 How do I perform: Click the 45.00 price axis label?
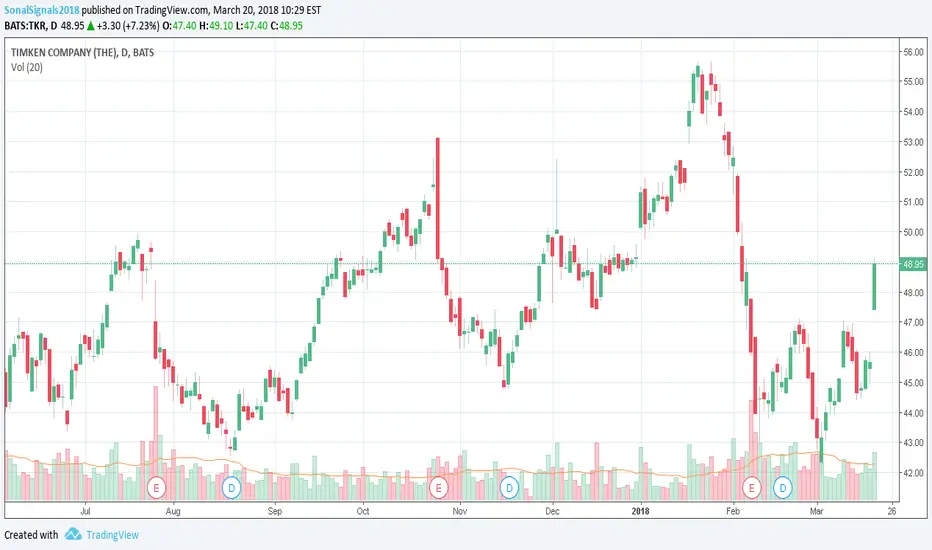[x=914, y=383]
